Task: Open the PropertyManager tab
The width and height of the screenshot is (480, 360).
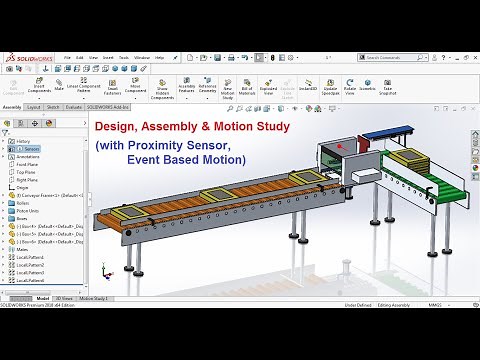Action: tap(21, 123)
